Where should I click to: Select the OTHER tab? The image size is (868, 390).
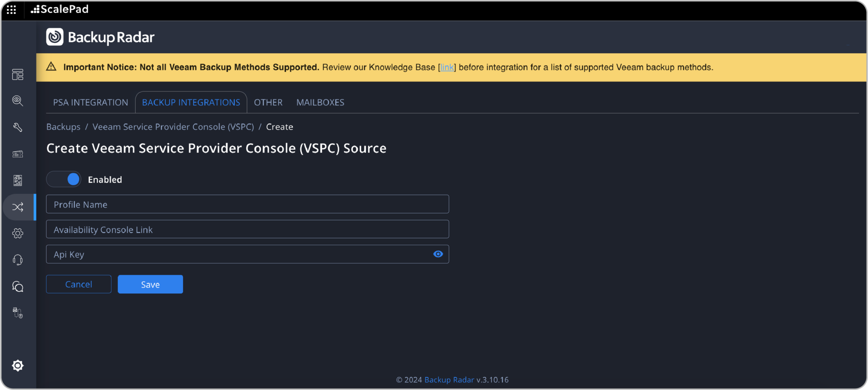(268, 102)
